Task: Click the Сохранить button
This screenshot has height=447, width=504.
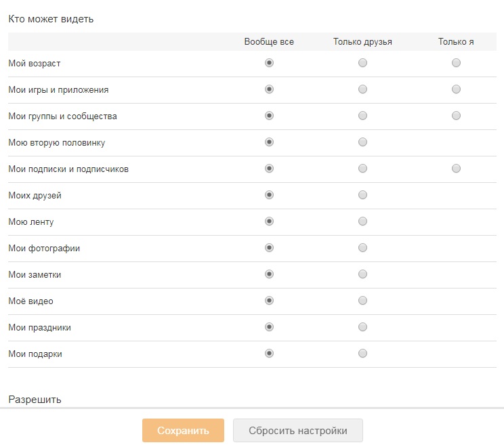Action: click(183, 430)
